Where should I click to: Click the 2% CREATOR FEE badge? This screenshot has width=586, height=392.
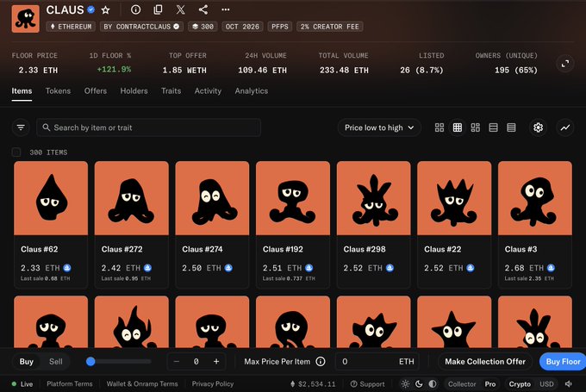click(330, 27)
